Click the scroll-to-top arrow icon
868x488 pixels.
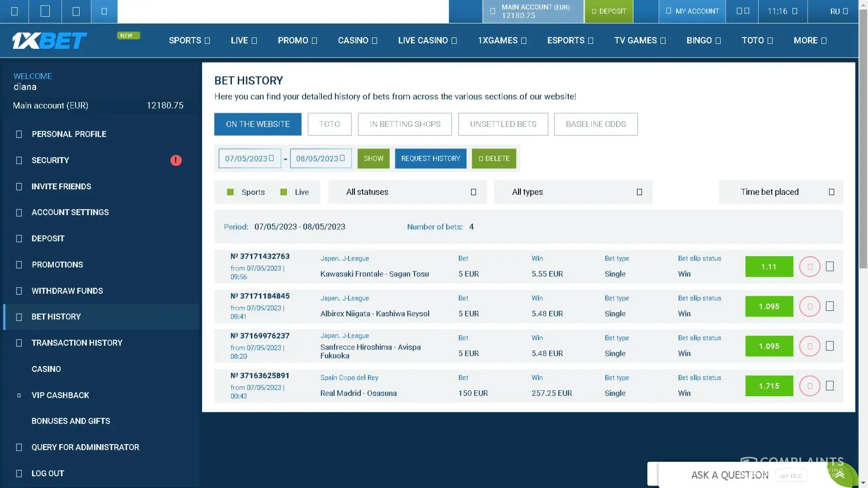pyautogui.click(x=840, y=475)
